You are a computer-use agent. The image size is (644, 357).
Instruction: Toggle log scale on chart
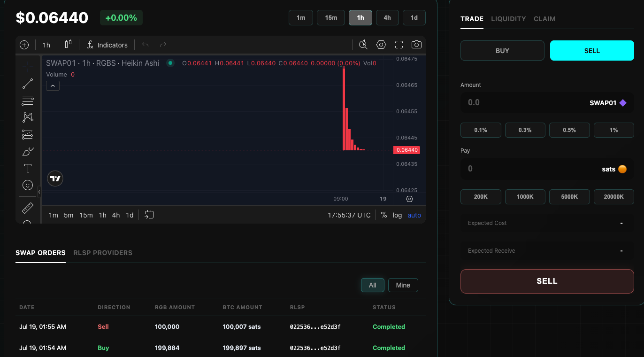coord(397,215)
